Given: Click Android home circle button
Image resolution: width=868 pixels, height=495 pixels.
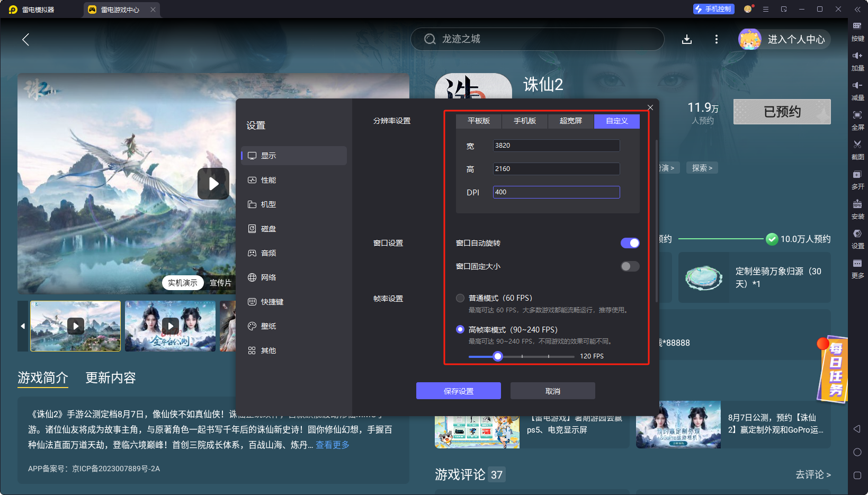Looking at the screenshot, I should click(857, 452).
